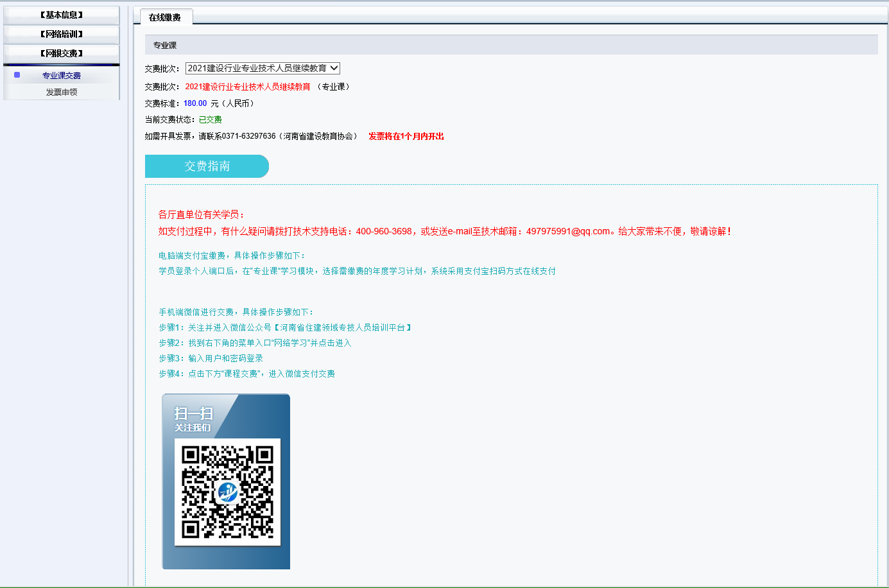Click the blue bullet icon beside 专业课交费

[17, 75]
